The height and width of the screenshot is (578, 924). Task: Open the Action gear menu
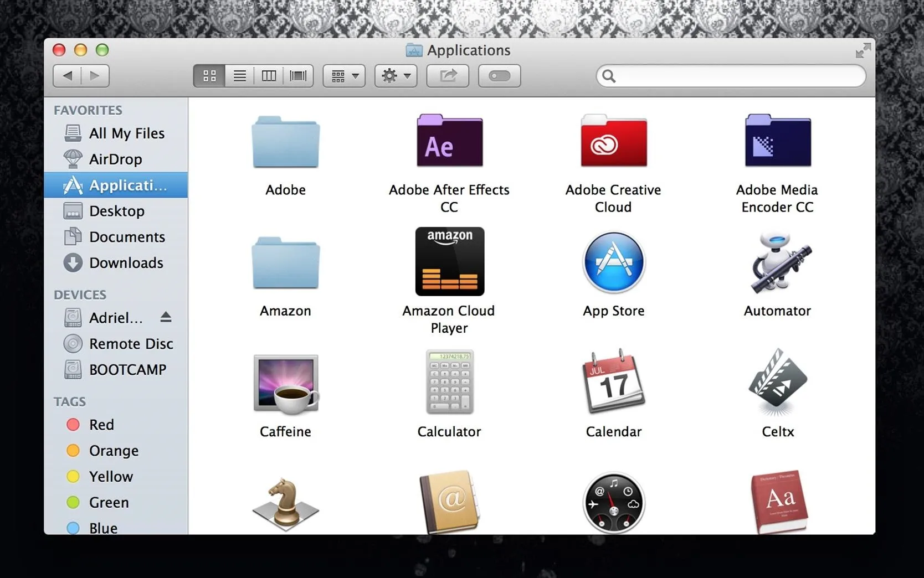[x=396, y=76]
